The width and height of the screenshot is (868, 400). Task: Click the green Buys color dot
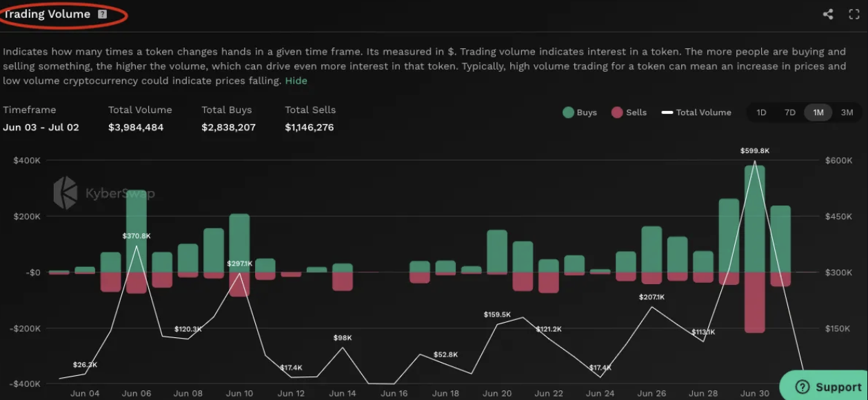pyautogui.click(x=568, y=112)
